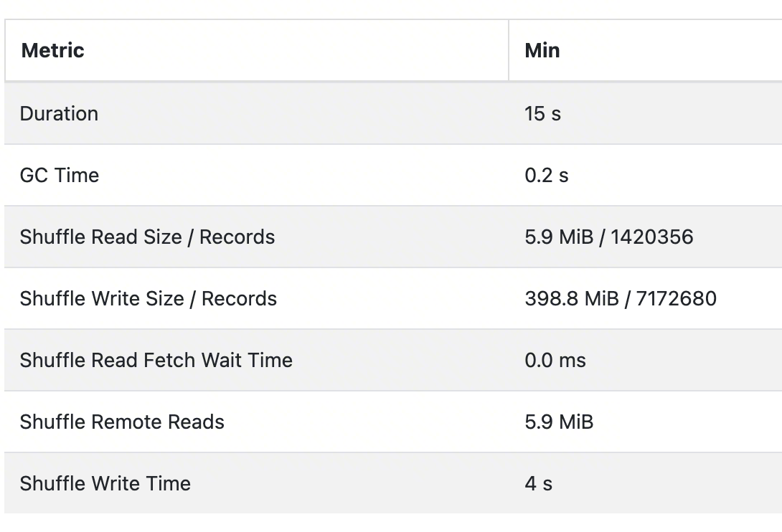The image size is (782, 532).
Task: Select the GC Time metric label
Action: pyautogui.click(x=60, y=176)
